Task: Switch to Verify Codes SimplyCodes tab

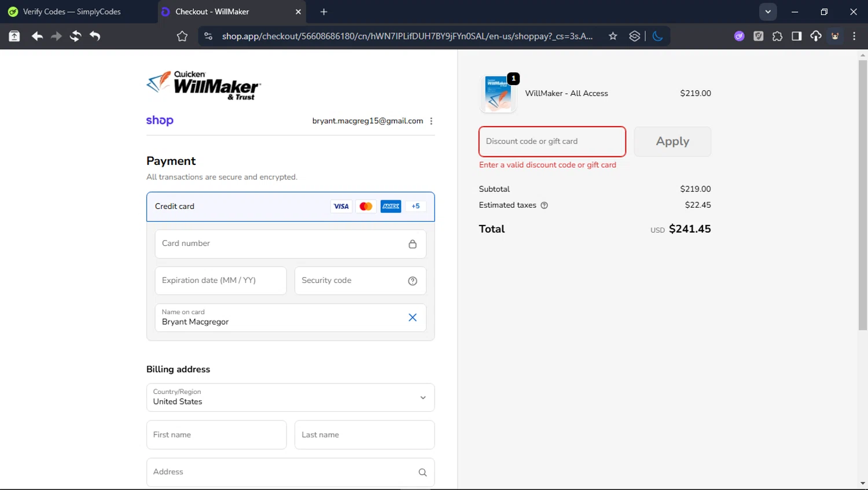Action: pyautogui.click(x=72, y=12)
